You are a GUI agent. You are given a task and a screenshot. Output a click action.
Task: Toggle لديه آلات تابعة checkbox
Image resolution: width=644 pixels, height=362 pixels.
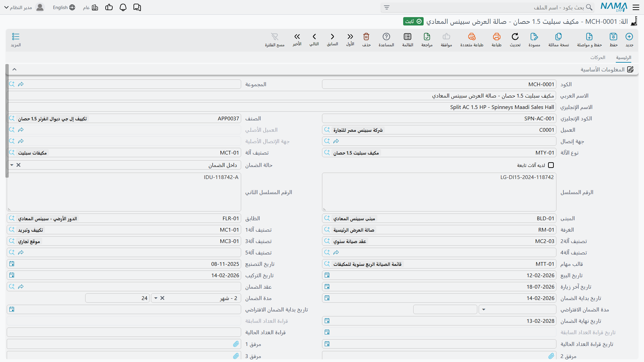coord(551,165)
